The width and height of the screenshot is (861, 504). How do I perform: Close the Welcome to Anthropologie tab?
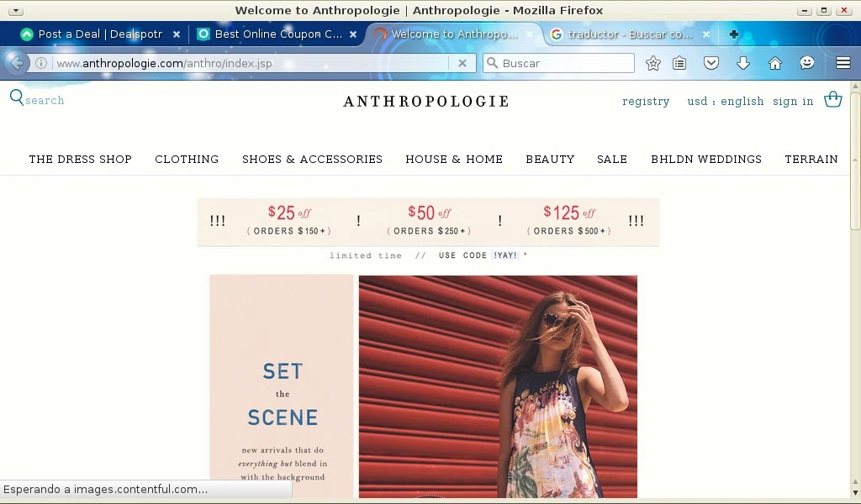click(530, 34)
